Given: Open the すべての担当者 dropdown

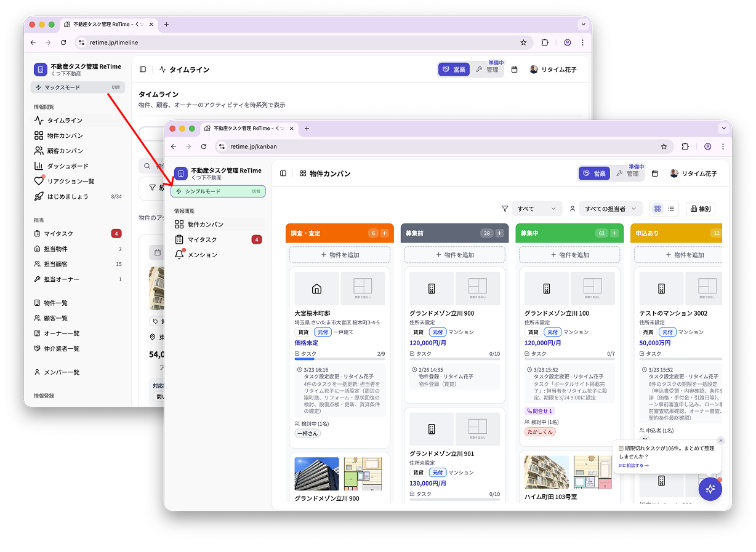Looking at the screenshot, I should (x=611, y=209).
